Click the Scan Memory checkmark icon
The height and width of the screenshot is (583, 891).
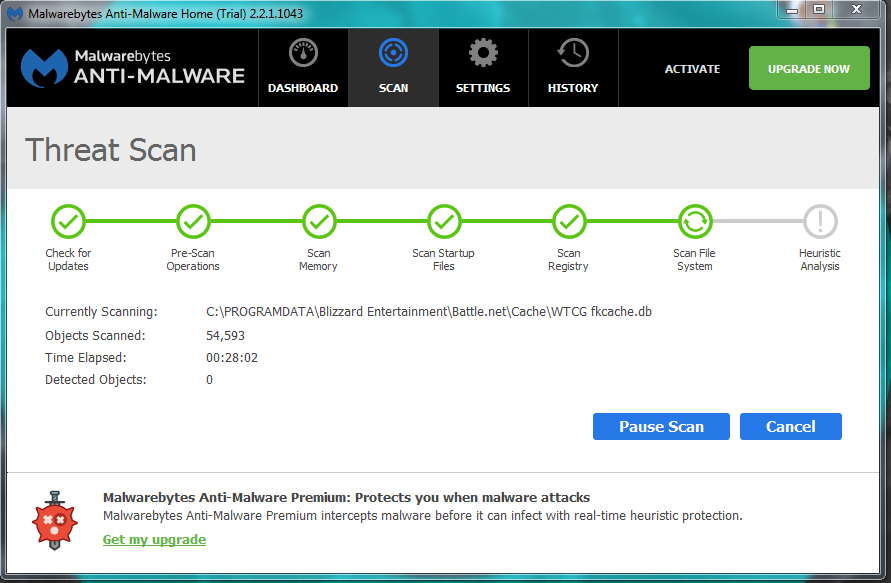[319, 222]
